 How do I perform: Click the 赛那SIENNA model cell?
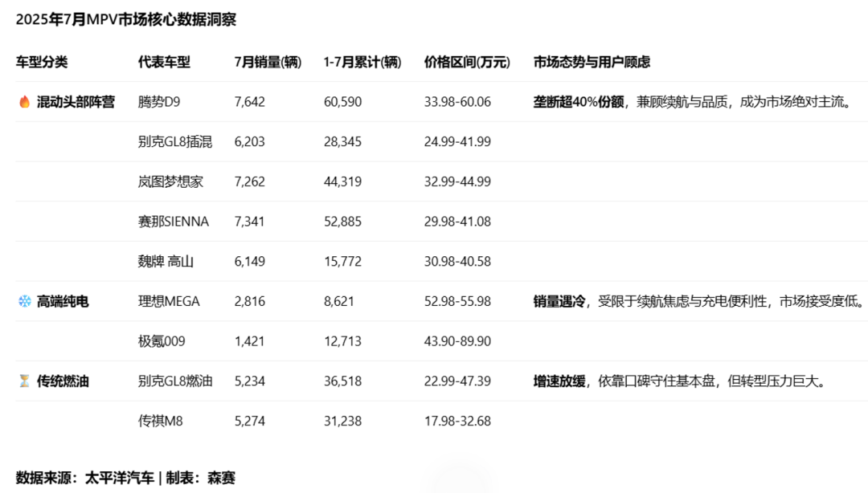click(x=174, y=222)
